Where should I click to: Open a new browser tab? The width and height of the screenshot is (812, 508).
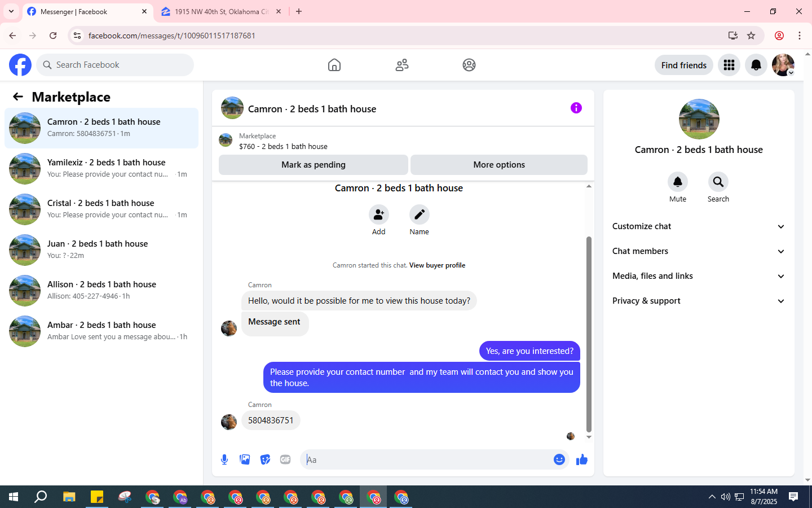tap(299, 11)
